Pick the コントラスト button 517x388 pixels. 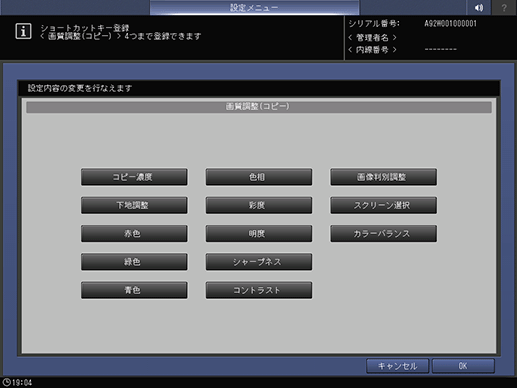pyautogui.click(x=259, y=290)
